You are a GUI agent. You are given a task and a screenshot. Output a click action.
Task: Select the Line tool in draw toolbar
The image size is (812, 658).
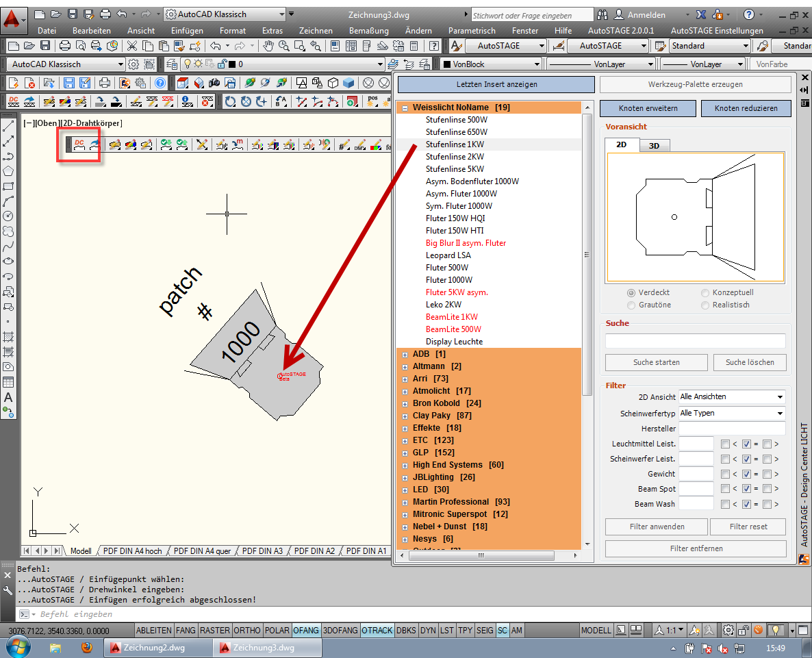click(x=8, y=127)
